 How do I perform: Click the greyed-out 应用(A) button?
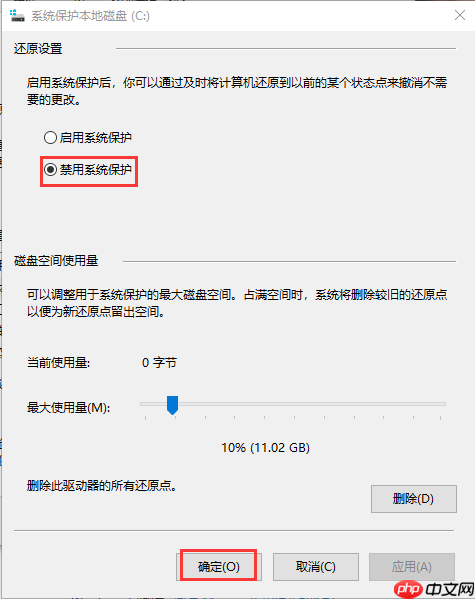[412, 567]
